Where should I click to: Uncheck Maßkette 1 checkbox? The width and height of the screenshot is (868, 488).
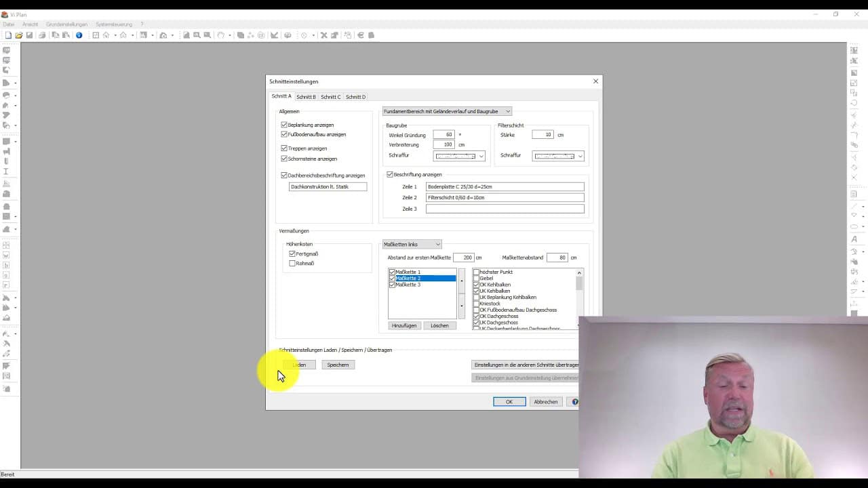[392, 272]
